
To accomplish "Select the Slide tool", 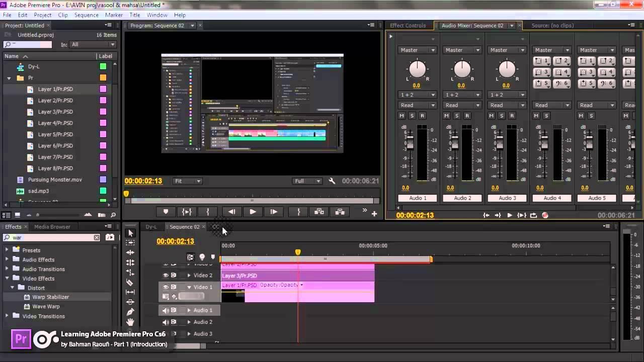I will pos(130,302).
